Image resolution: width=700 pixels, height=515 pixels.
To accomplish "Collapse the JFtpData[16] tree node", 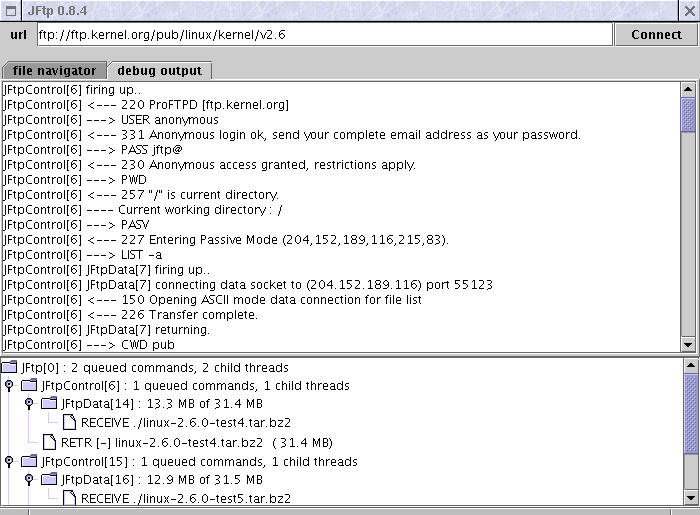I will pyautogui.click(x=29, y=479).
